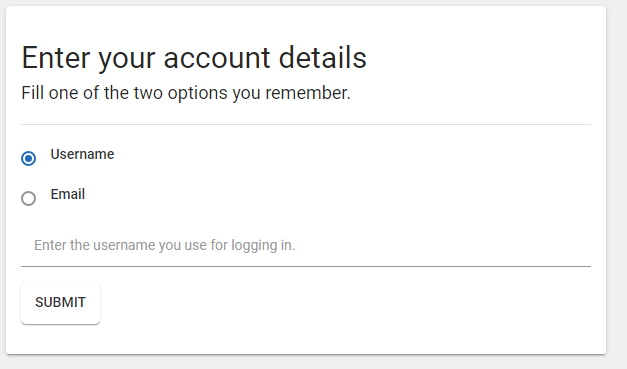Select the Username radio button
The width and height of the screenshot is (627, 369).
(28, 158)
